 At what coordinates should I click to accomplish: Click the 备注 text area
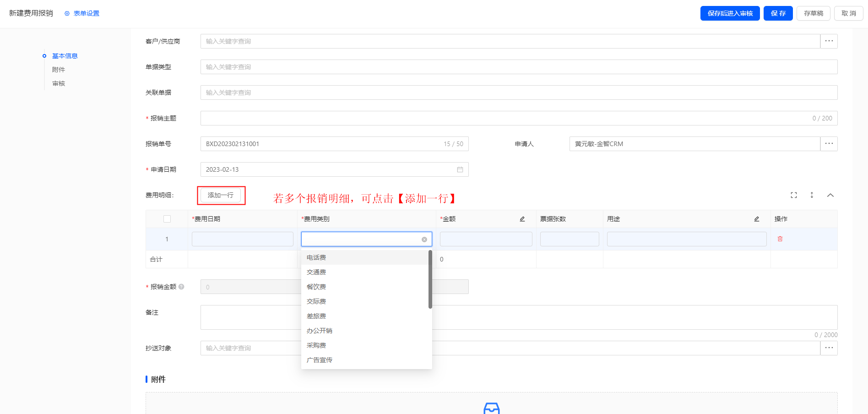click(x=519, y=317)
